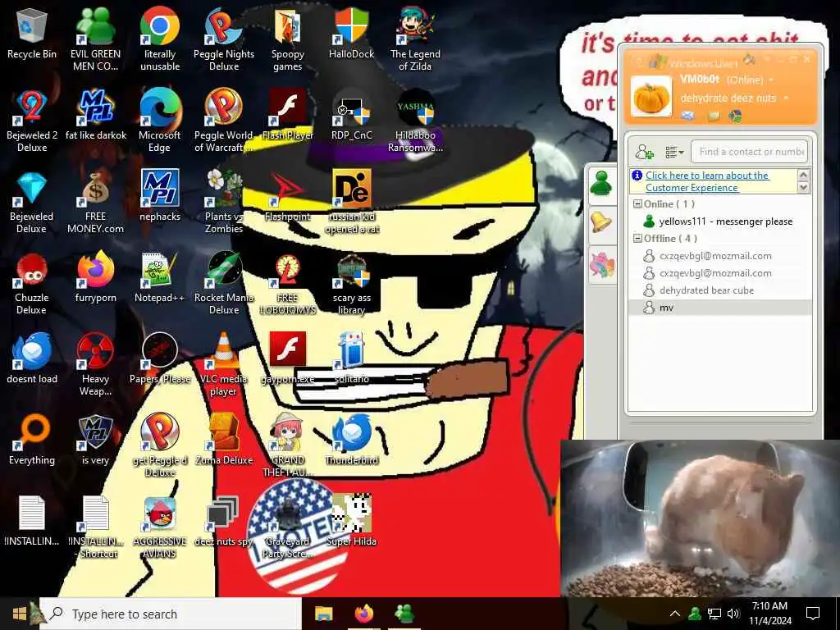The width and height of the screenshot is (840, 630).
Task: Open File Explorer from the taskbar
Action: pyautogui.click(x=323, y=614)
